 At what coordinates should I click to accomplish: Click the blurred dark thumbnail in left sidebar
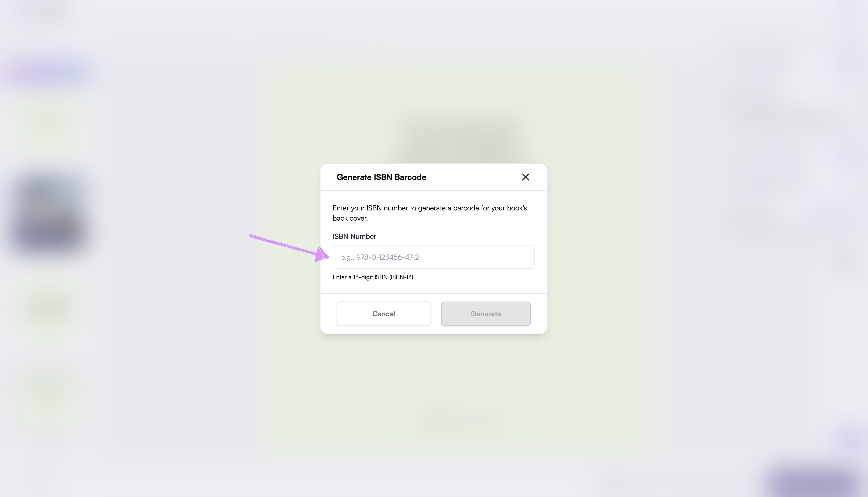point(50,215)
